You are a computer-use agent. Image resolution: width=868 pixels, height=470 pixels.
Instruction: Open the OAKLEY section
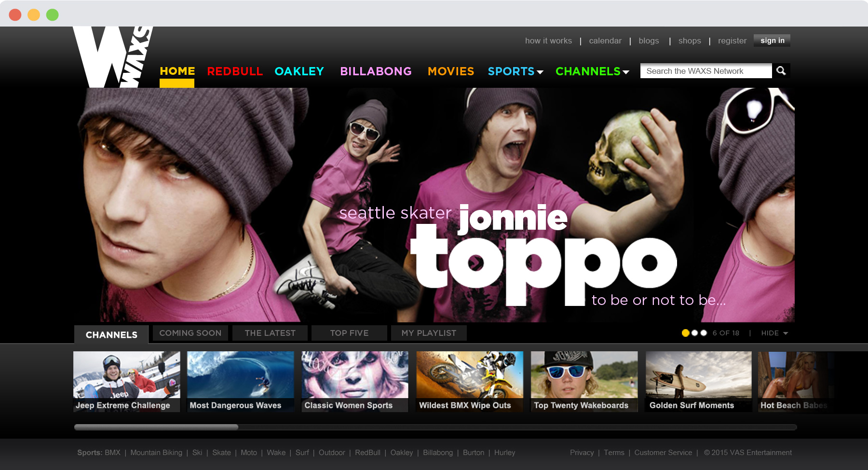pyautogui.click(x=299, y=71)
